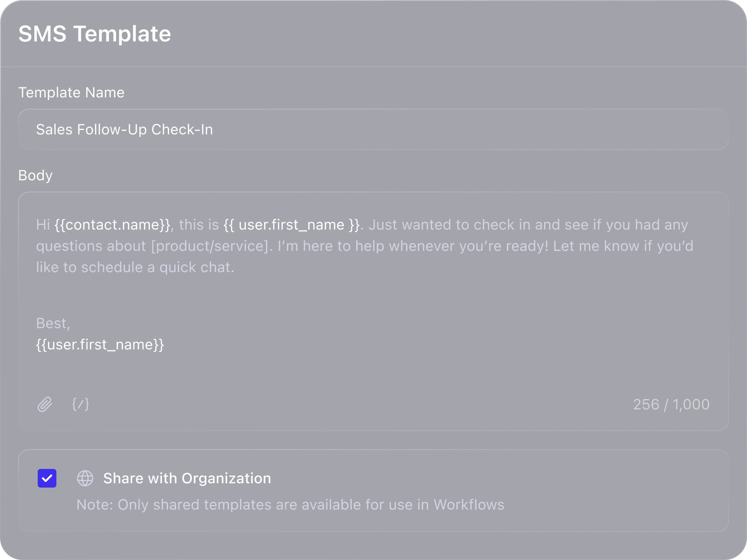Click the 256 / 1,000 character counter
The width and height of the screenshot is (747, 560).
[671, 404]
